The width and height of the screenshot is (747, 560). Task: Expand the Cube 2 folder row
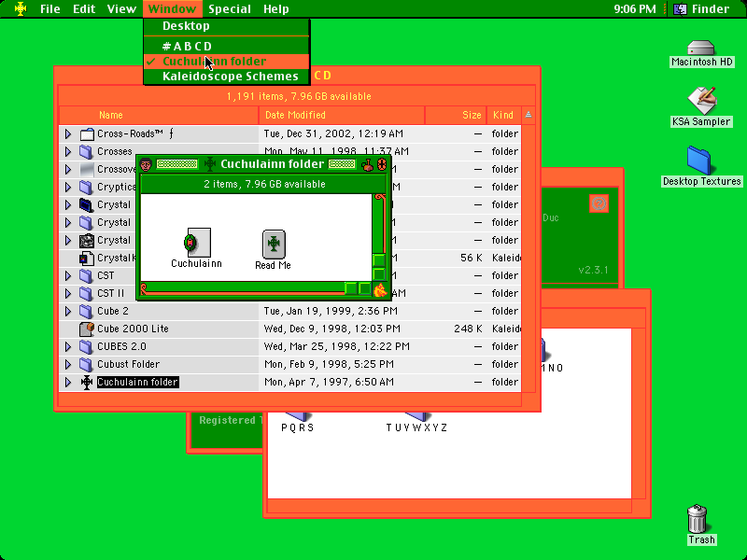pos(68,312)
